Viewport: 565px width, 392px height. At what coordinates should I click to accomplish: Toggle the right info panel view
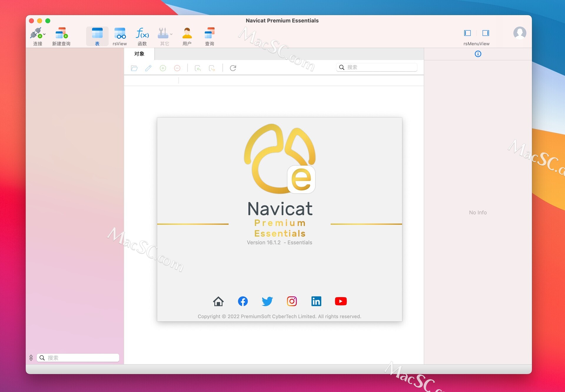tap(486, 33)
